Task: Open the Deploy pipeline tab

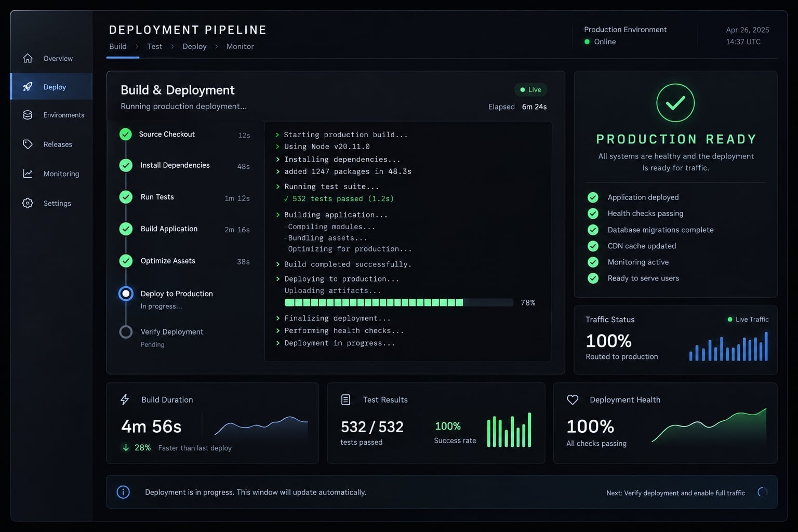Action: [194, 46]
